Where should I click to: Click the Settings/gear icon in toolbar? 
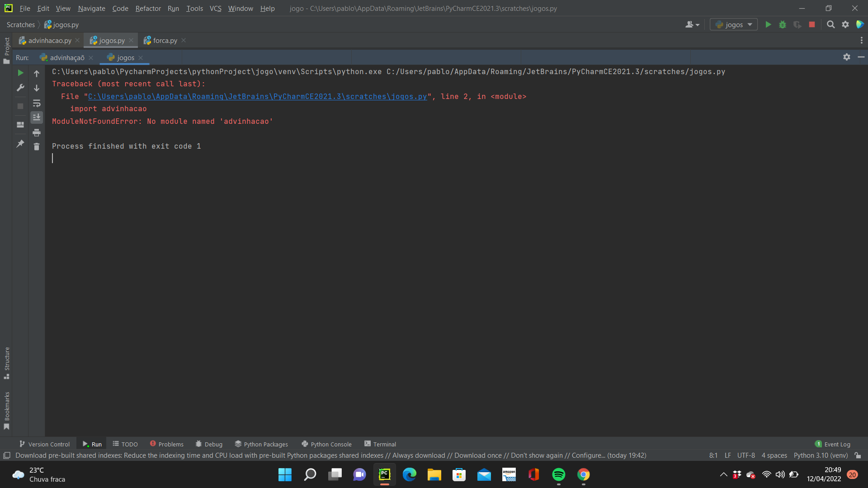coord(845,24)
